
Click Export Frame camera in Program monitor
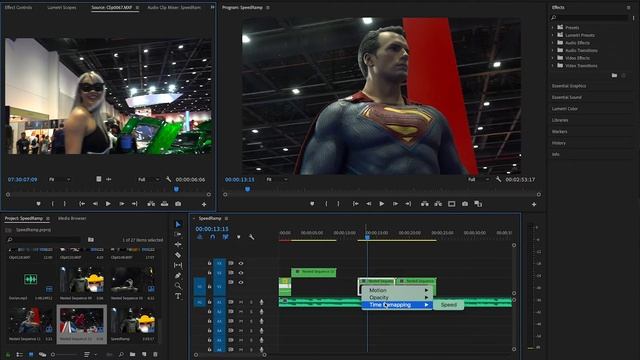(465, 204)
